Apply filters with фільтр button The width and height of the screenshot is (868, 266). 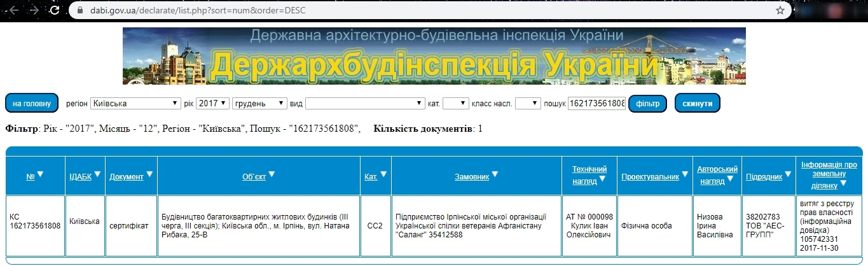[x=647, y=103]
